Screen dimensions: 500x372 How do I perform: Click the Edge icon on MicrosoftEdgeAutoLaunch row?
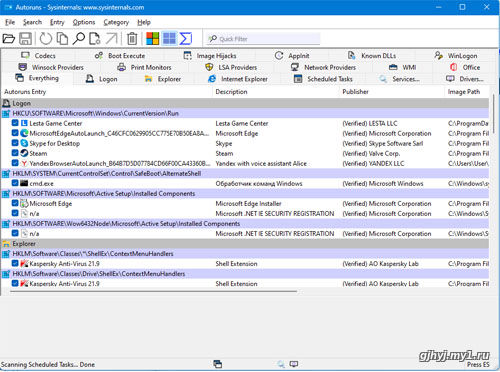(24, 133)
